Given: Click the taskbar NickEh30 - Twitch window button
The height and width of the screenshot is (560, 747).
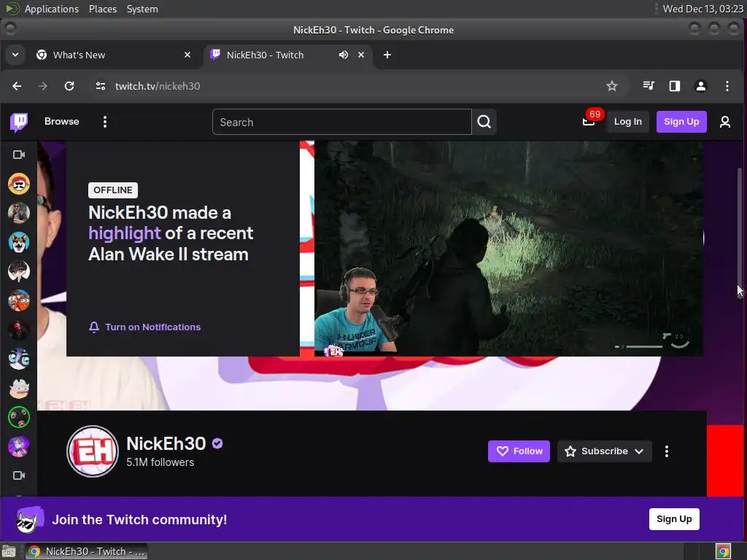Looking at the screenshot, I should pos(86,551).
